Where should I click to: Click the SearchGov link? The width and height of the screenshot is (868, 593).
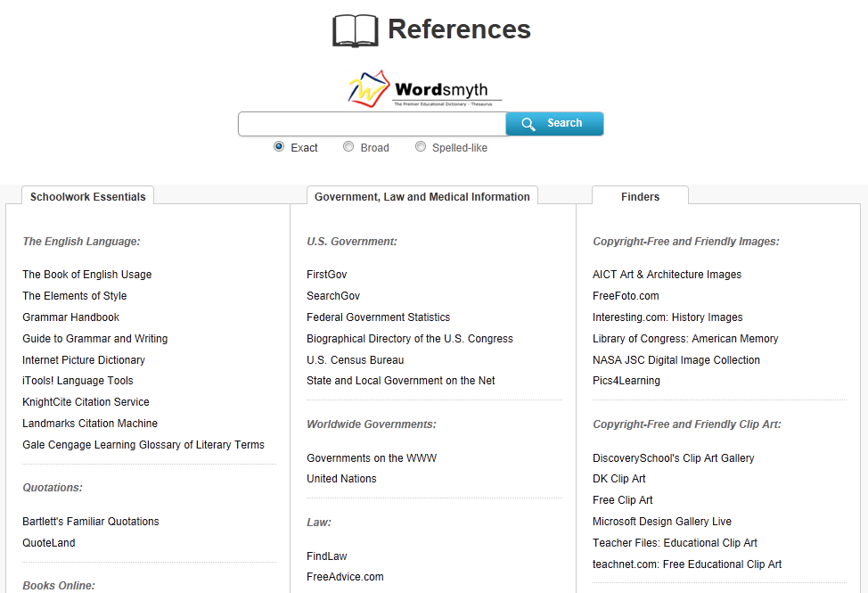(x=333, y=296)
